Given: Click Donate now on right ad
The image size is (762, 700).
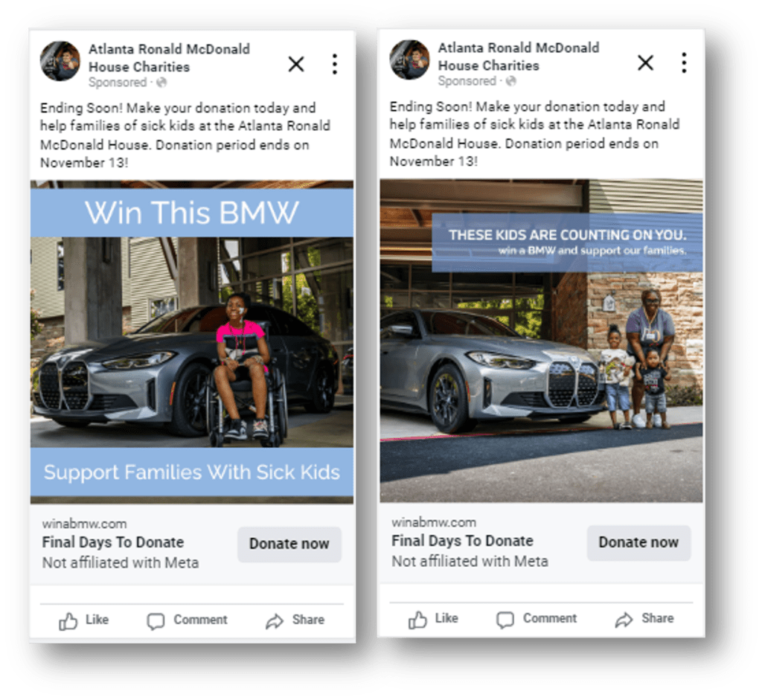Looking at the screenshot, I should point(638,542).
